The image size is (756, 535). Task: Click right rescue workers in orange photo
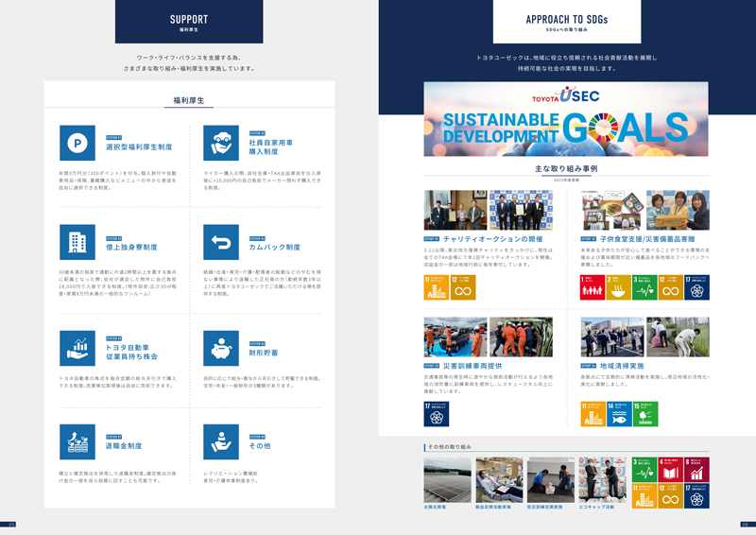[x=522, y=337]
